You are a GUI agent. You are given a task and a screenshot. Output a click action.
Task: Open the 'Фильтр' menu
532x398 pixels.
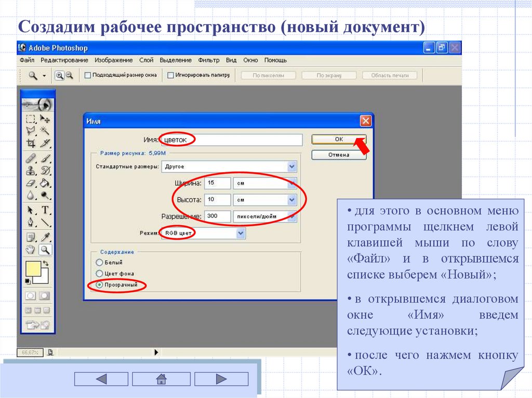208,60
